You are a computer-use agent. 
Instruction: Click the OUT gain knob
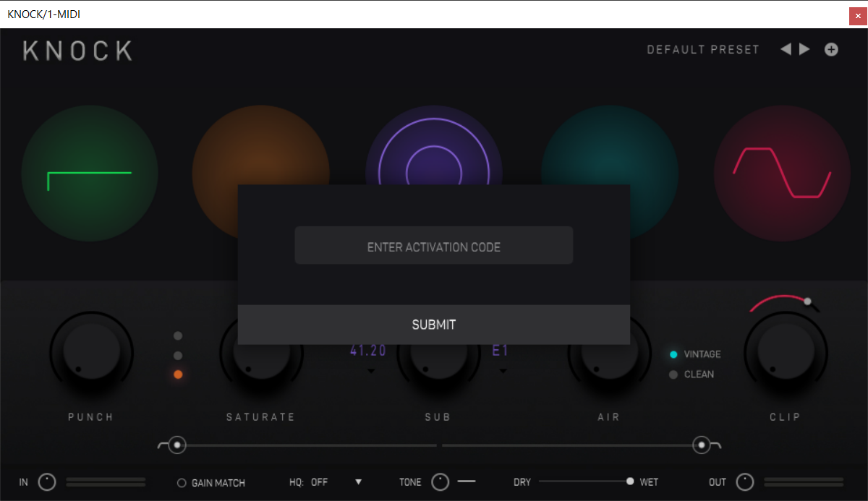pyautogui.click(x=745, y=482)
